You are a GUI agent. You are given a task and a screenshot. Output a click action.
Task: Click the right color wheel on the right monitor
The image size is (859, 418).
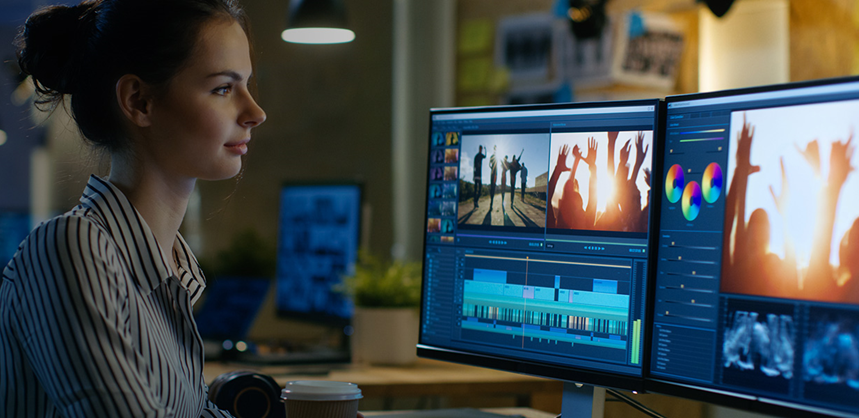[712, 182]
